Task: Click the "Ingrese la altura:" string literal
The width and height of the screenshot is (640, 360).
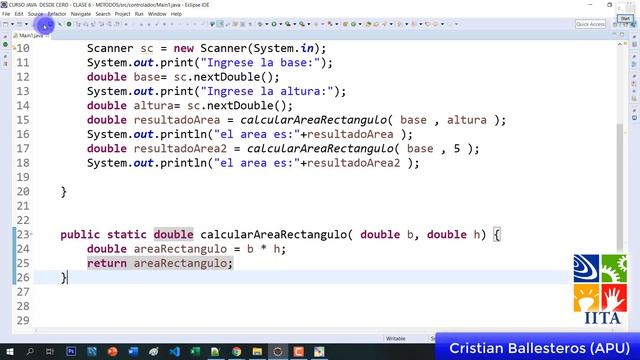Action: [267, 91]
